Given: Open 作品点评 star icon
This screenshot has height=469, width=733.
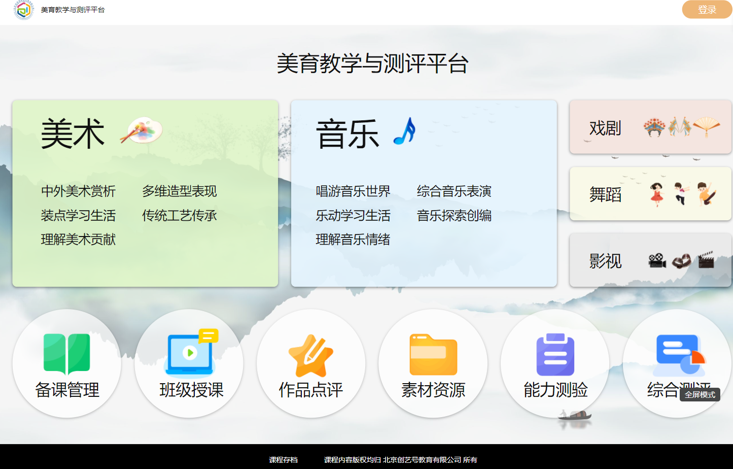Looking at the screenshot, I should click(311, 354).
